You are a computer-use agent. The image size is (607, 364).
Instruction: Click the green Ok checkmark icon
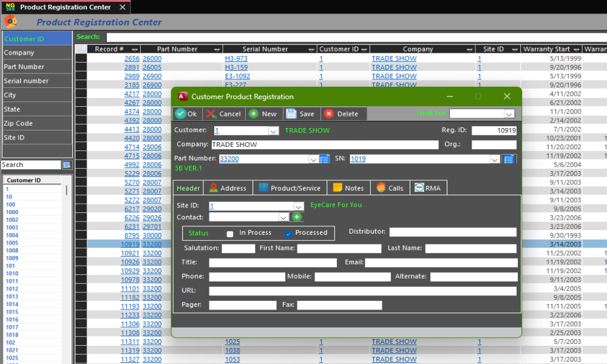(180, 114)
